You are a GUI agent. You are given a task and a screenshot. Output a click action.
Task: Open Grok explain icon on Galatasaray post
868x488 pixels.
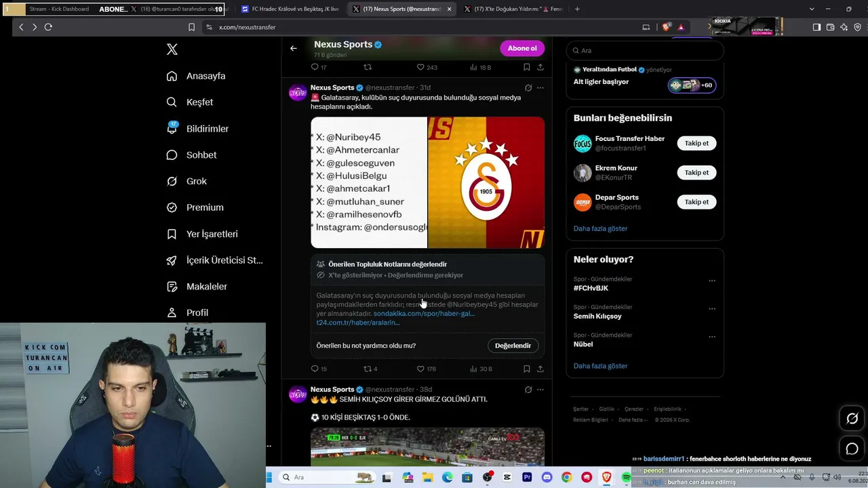[x=528, y=87]
